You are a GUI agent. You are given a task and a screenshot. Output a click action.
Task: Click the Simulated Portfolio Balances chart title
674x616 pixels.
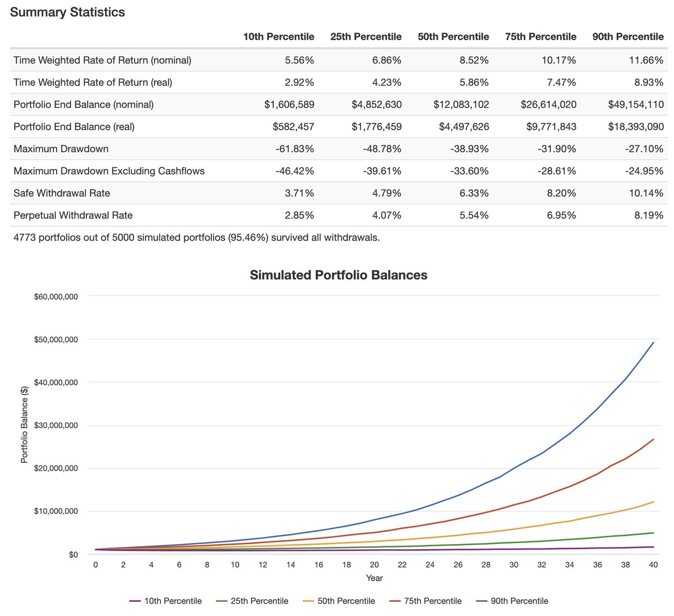point(339,275)
